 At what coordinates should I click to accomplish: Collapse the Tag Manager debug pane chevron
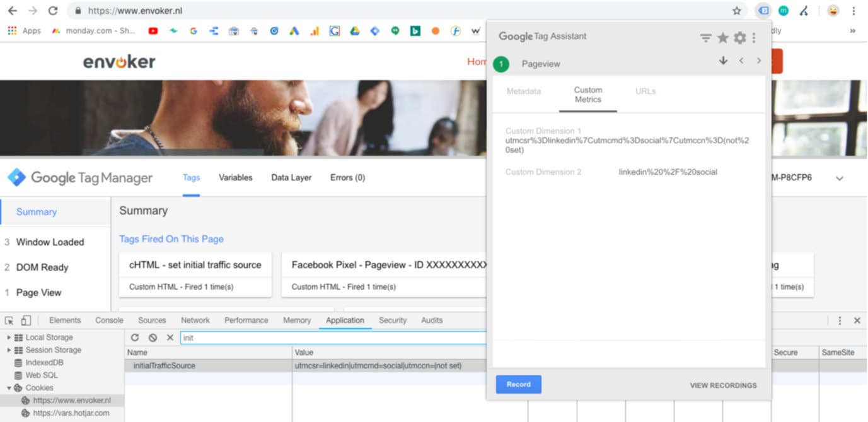tap(840, 179)
